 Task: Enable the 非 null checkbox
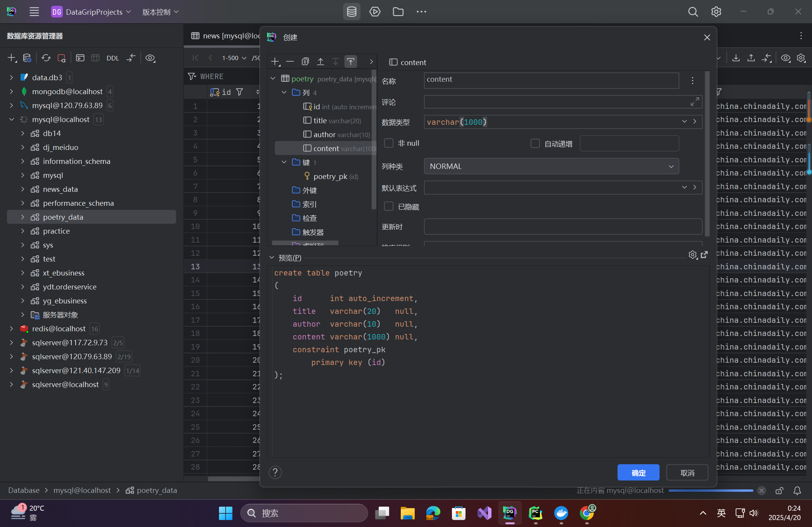[x=389, y=143]
